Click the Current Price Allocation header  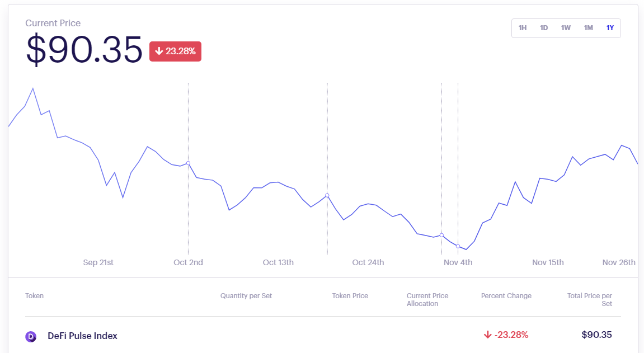(x=427, y=299)
